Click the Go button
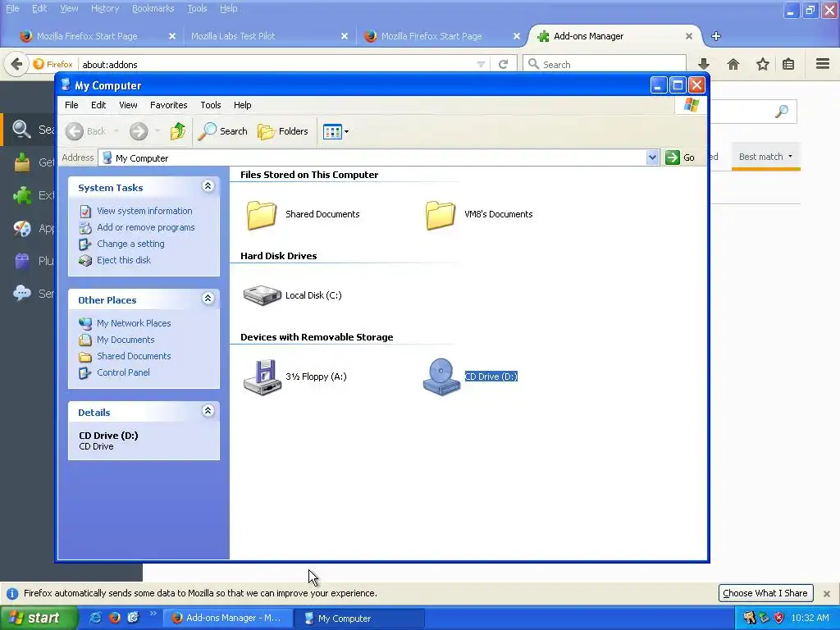The image size is (840, 630). point(680,157)
